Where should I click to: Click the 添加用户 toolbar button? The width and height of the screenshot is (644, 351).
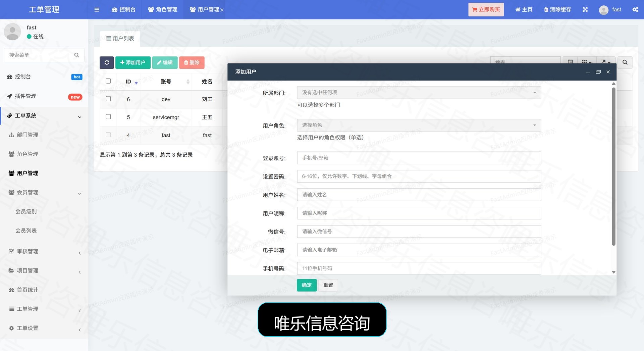(x=133, y=62)
